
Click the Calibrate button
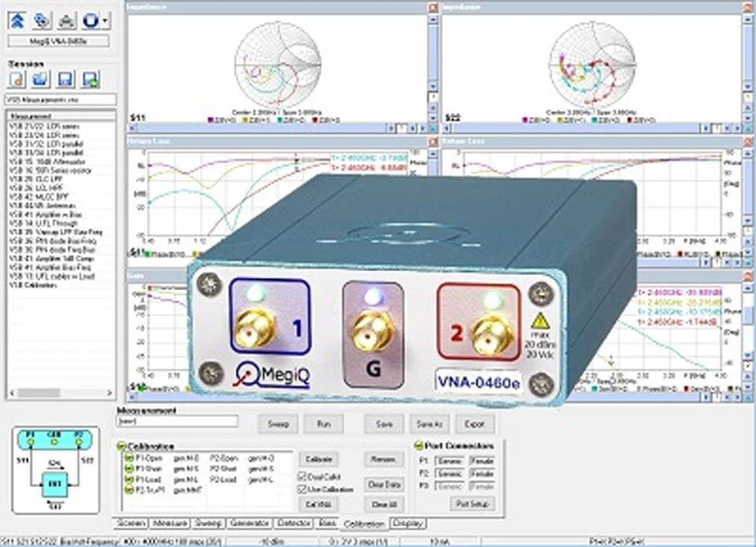pyautogui.click(x=317, y=459)
